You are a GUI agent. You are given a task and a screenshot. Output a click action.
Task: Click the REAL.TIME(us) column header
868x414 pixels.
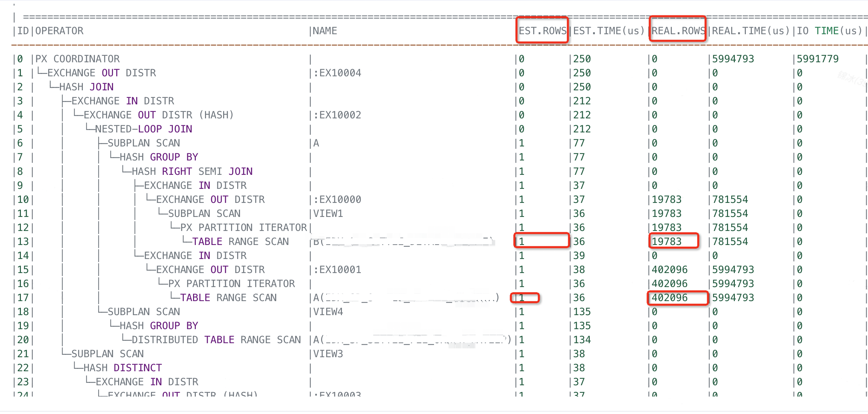[752, 30]
